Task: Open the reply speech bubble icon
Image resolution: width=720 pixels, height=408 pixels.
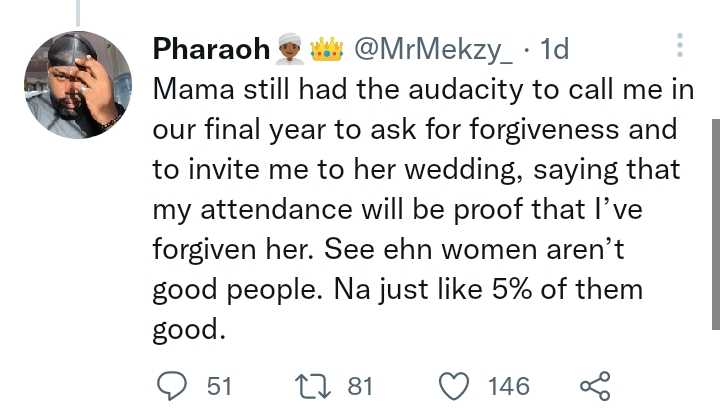Action: click(x=173, y=385)
